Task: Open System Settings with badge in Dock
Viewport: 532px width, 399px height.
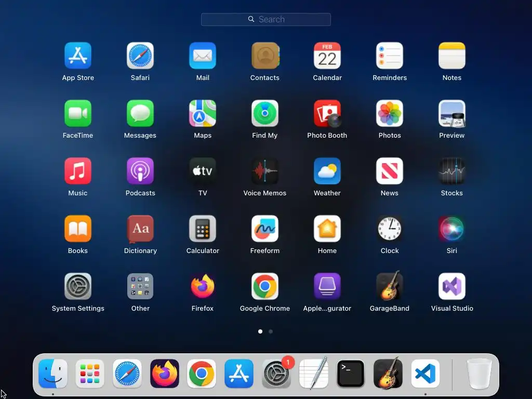Action: pyautogui.click(x=276, y=374)
